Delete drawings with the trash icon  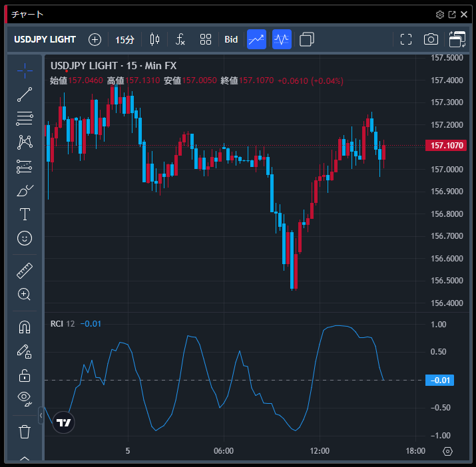click(x=25, y=432)
